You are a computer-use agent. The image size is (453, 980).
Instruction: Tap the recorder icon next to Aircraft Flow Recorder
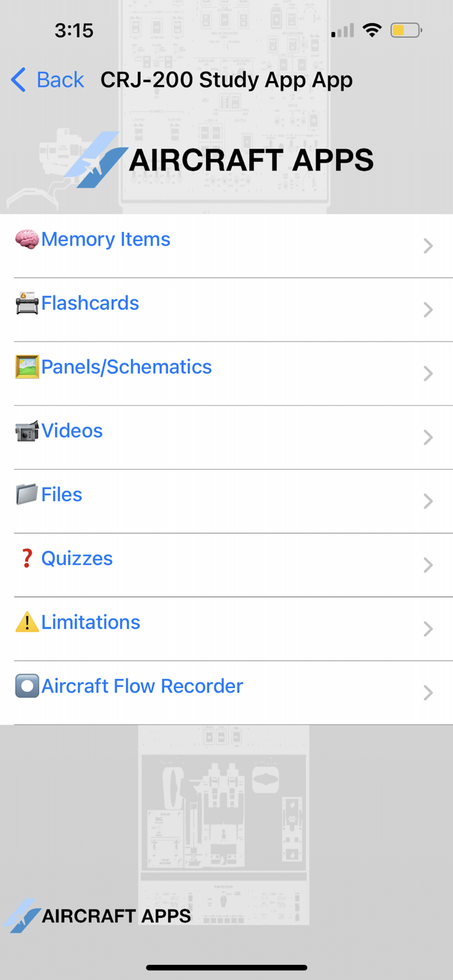[26, 686]
